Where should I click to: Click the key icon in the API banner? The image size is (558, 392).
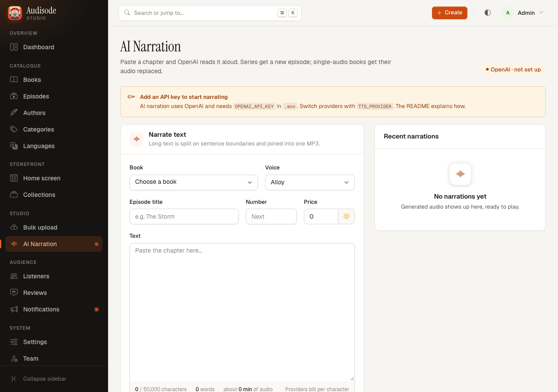[131, 97]
